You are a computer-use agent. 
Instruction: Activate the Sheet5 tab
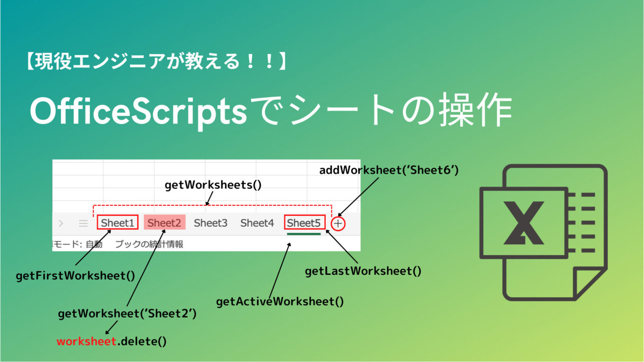304,223
